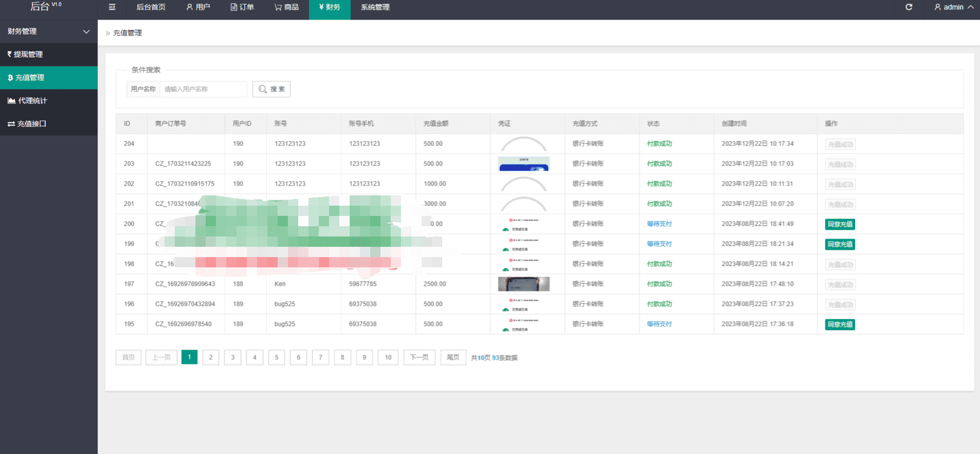Go to 后台首页 in top navigation
This screenshot has height=454, width=980.
pyautogui.click(x=151, y=7)
